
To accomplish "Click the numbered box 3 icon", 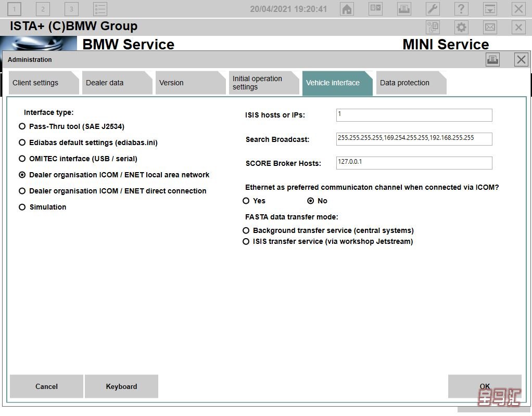I will pyautogui.click(x=71, y=9).
